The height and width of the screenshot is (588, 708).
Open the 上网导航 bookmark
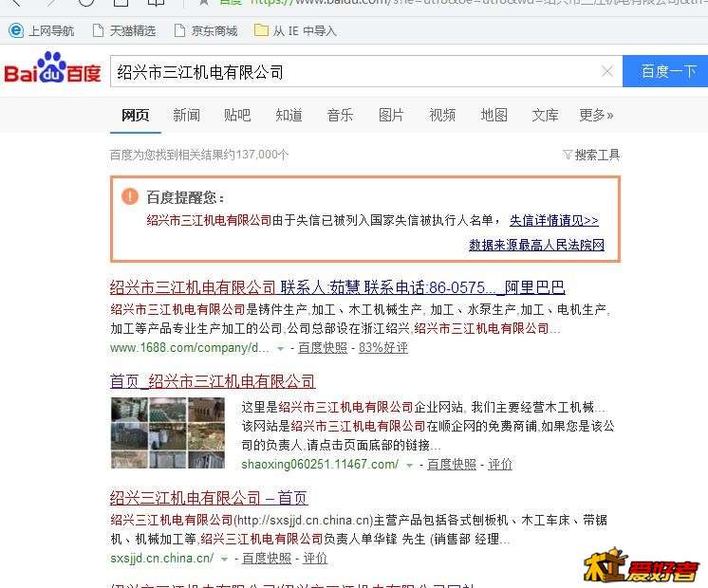pos(42,30)
